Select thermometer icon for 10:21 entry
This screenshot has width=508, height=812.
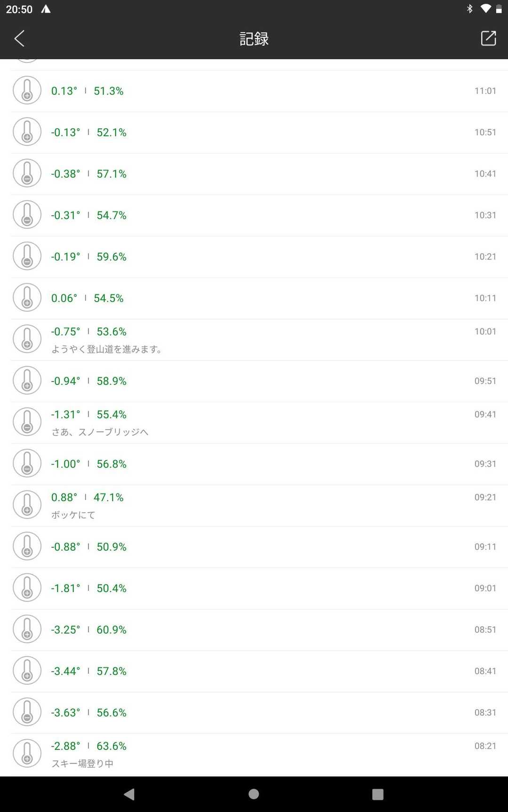[27, 257]
